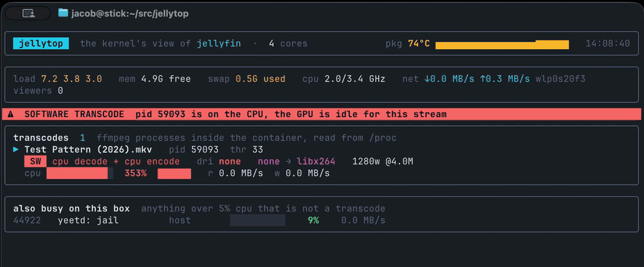Click the 'host' label in yeetd row
644x267 pixels.
(180, 221)
